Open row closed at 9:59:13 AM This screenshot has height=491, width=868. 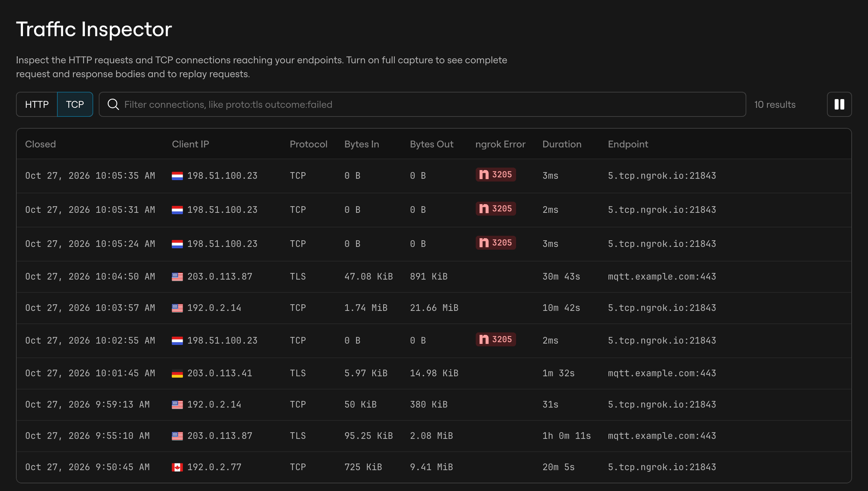(x=434, y=405)
